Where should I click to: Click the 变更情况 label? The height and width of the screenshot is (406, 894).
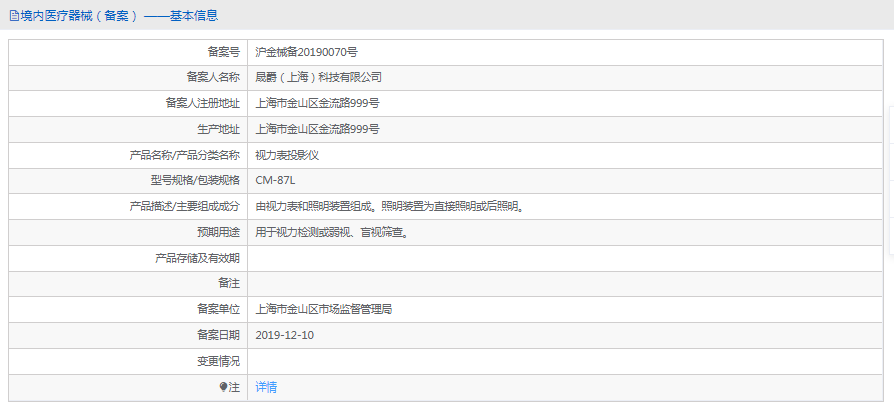click(219, 362)
